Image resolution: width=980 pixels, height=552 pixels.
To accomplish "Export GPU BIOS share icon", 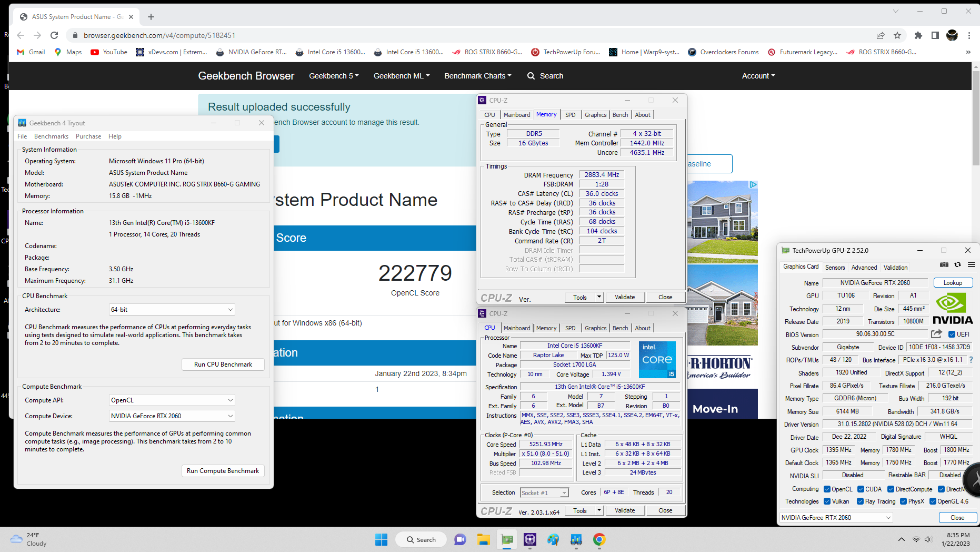I will pyautogui.click(x=936, y=334).
